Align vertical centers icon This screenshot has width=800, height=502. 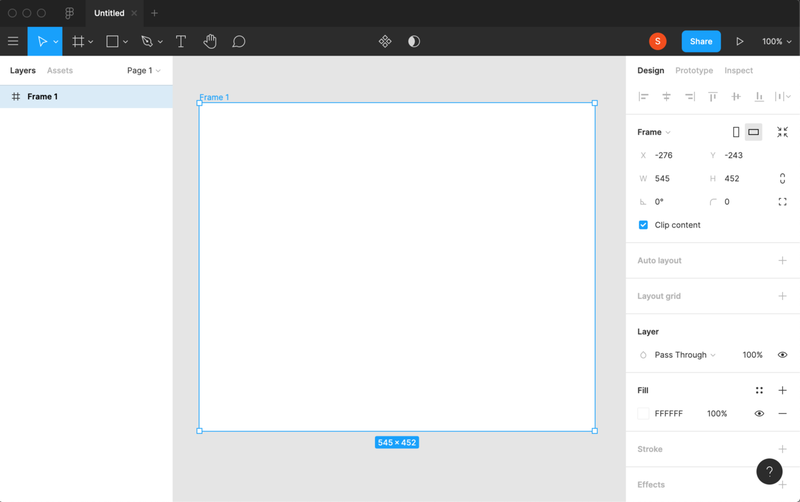pos(736,96)
